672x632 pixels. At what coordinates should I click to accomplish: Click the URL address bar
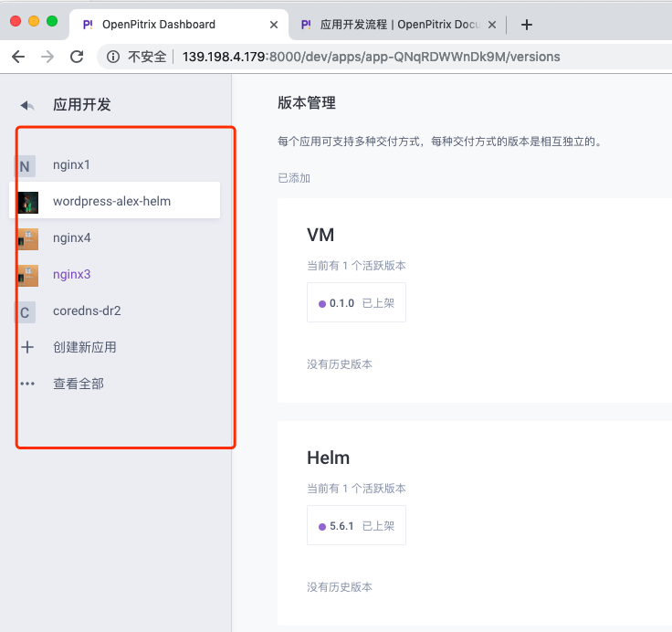pos(371,57)
